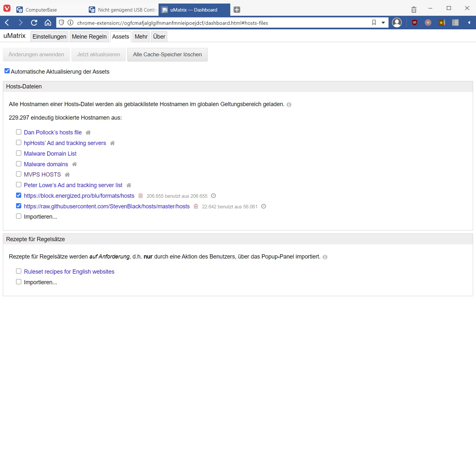Click the shield content blocker icon
The width and height of the screenshot is (476, 463).
pyautogui.click(x=61, y=23)
